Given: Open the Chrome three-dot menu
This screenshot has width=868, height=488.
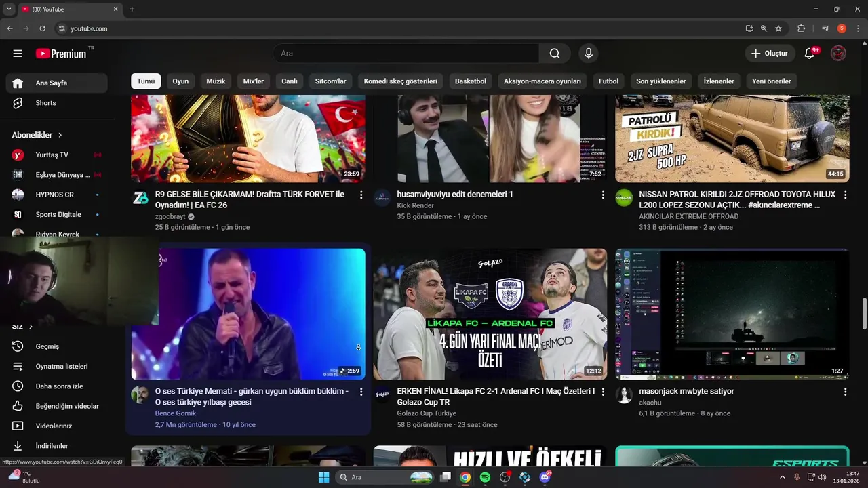Looking at the screenshot, I should pos(858,28).
